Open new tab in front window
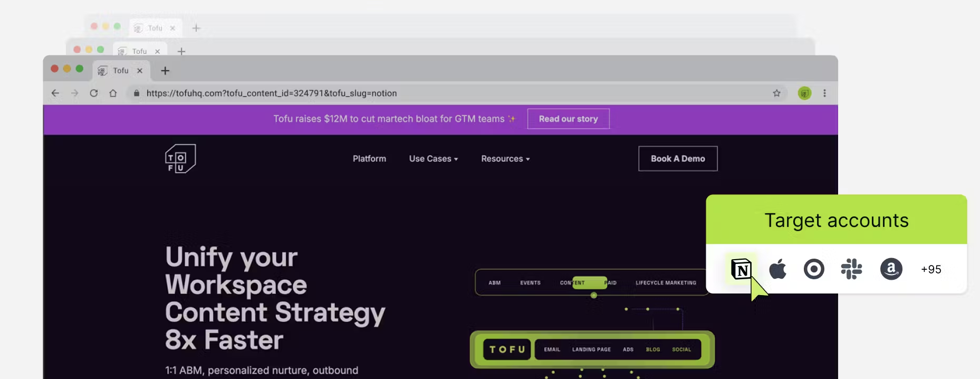Viewport: 980px width, 379px height. [165, 71]
